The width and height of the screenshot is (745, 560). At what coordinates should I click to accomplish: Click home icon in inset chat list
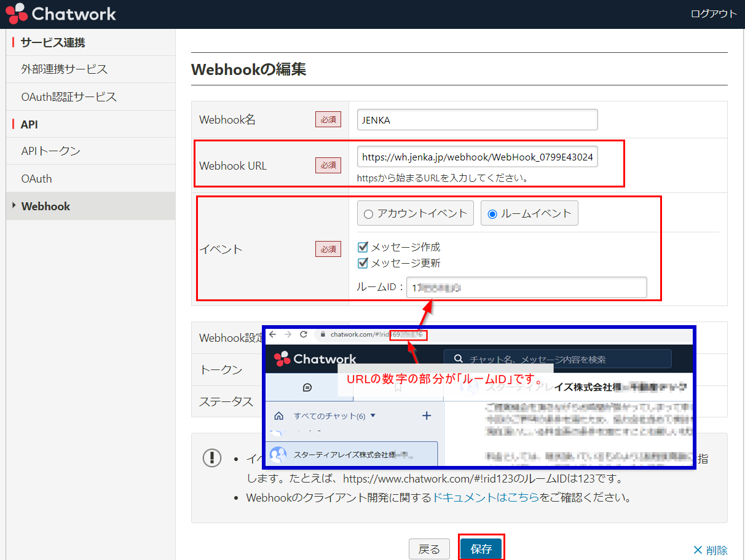tap(279, 416)
